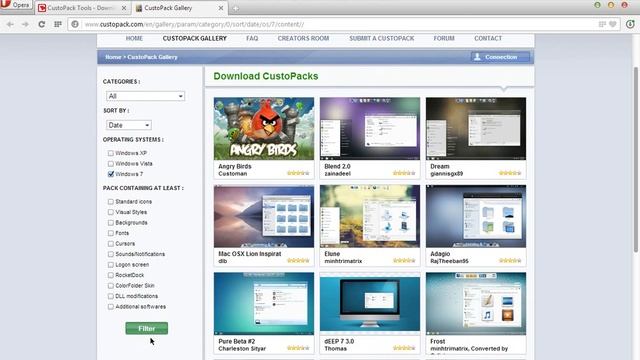Image resolution: width=640 pixels, height=360 pixels.
Task: Click the star rating of dEEP 7 3.0
Action: click(x=404, y=348)
